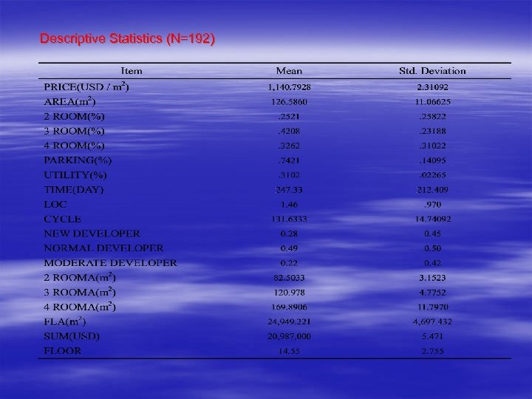Click the mean value 120.978
This screenshot has height=399, width=532.
click(289, 293)
